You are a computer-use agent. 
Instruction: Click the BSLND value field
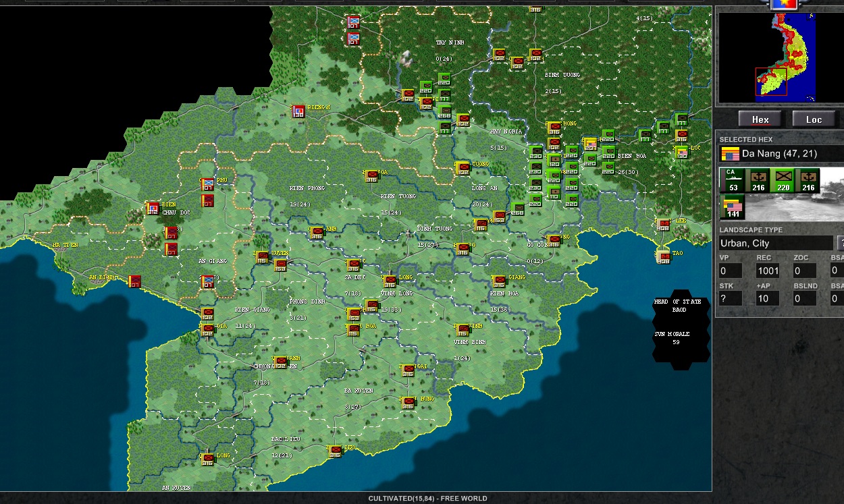(805, 298)
